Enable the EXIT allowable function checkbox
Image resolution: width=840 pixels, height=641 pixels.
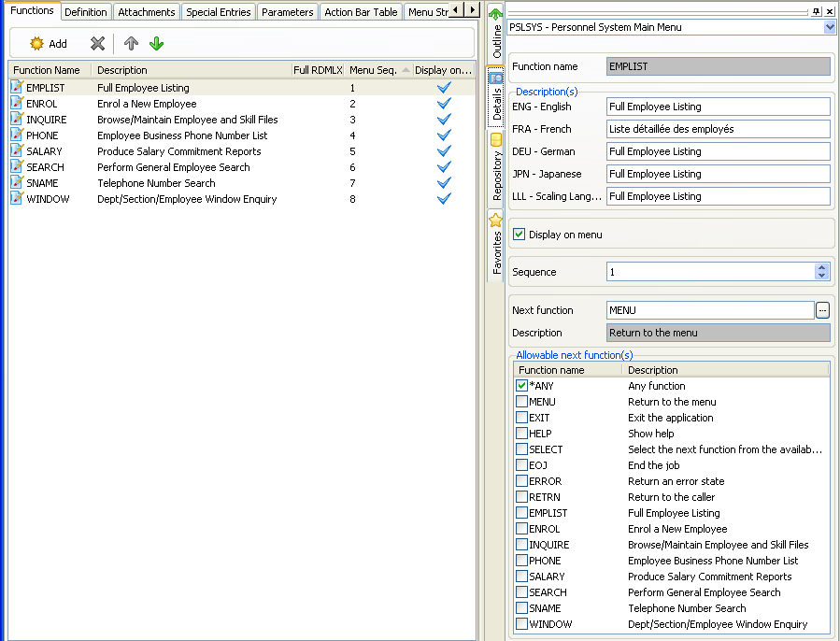pyautogui.click(x=521, y=418)
